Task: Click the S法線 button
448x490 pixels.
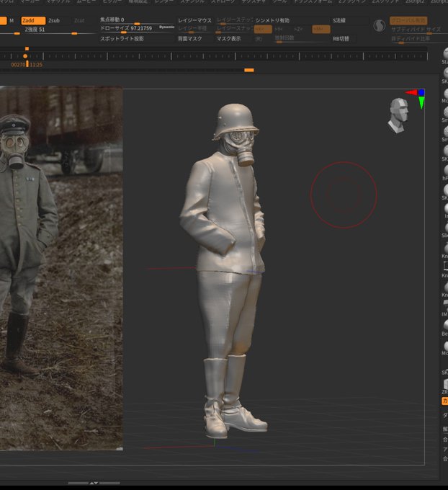Action: pos(339,20)
